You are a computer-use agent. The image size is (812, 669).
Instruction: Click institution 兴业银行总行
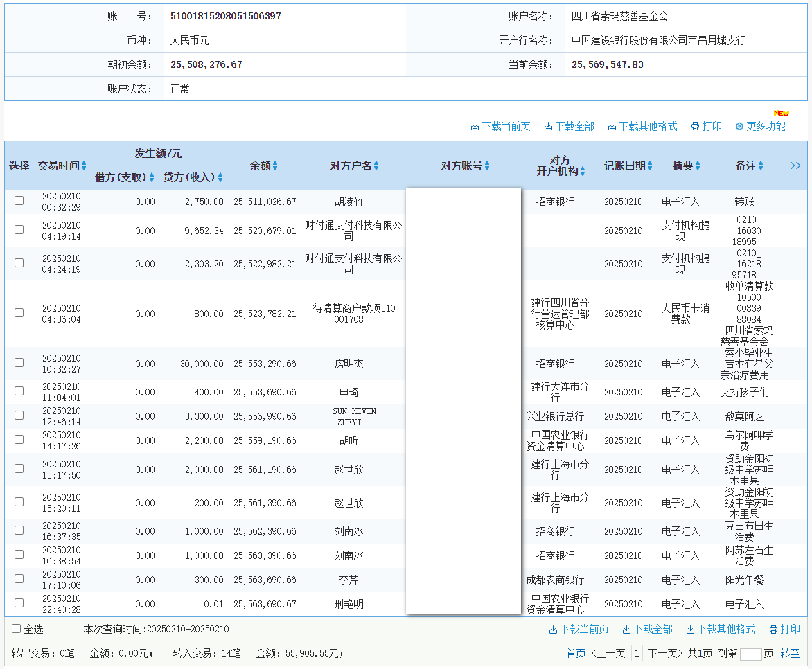[555, 416]
